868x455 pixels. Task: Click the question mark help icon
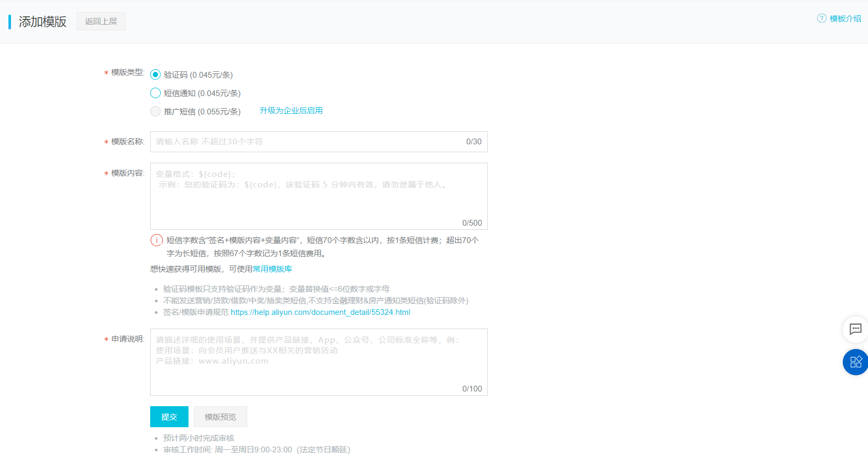(x=822, y=18)
